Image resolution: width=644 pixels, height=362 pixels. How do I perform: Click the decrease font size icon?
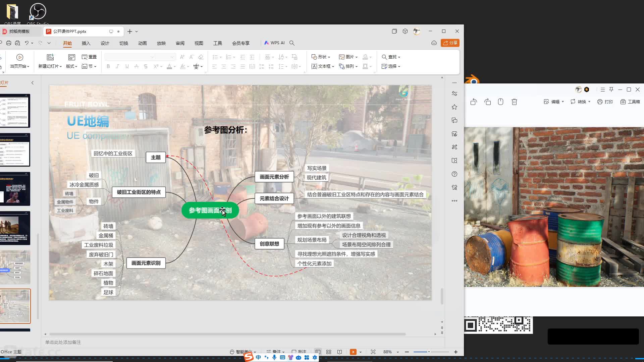192,57
